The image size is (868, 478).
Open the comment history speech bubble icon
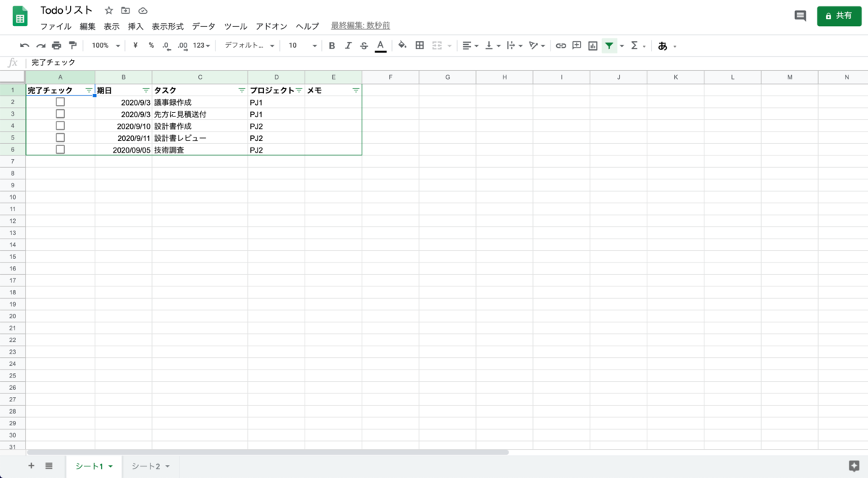coord(800,15)
